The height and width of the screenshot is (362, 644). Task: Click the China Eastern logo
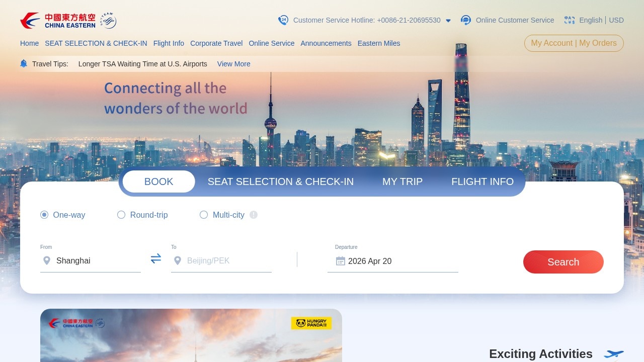(x=68, y=21)
